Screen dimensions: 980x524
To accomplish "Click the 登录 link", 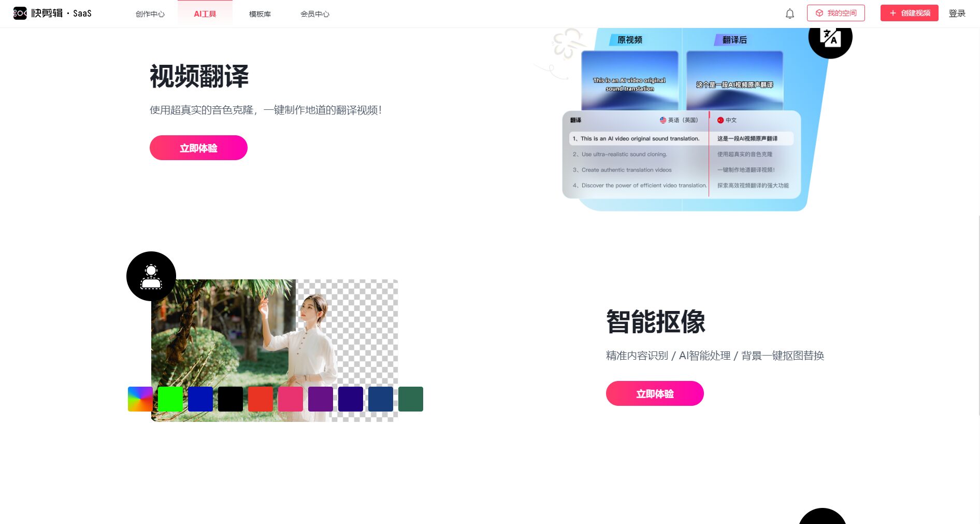I will tap(957, 13).
